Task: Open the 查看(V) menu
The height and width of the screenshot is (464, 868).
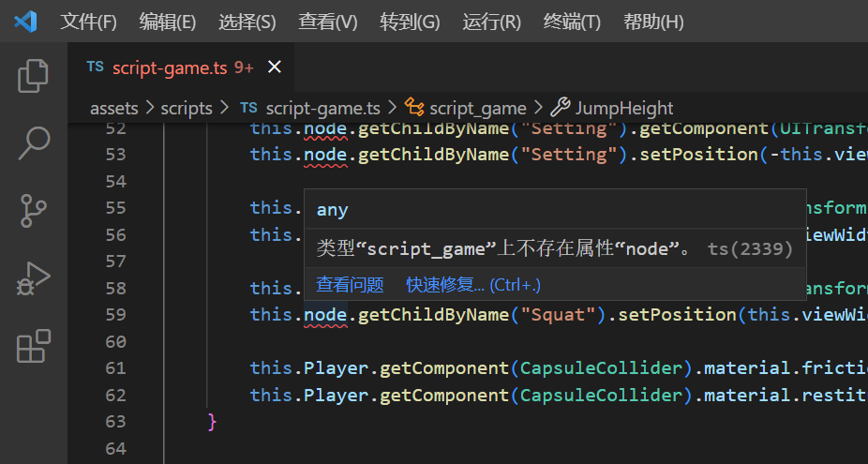Action: pos(328,22)
